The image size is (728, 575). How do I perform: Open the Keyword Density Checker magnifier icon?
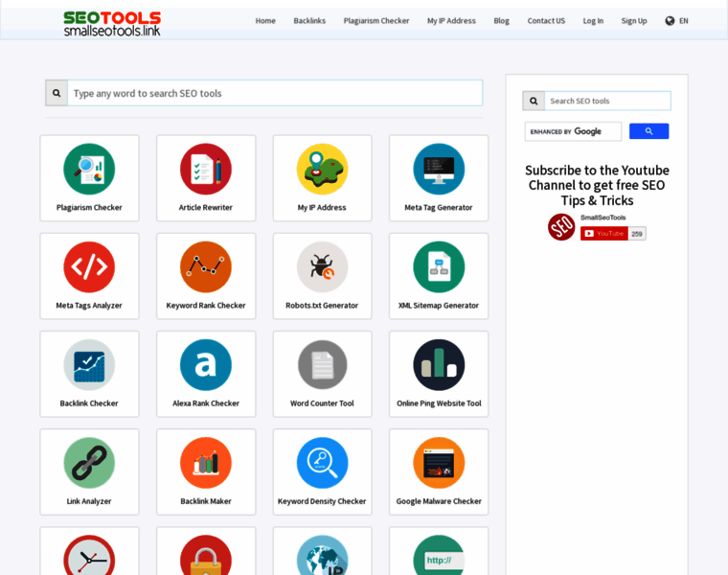(322, 463)
